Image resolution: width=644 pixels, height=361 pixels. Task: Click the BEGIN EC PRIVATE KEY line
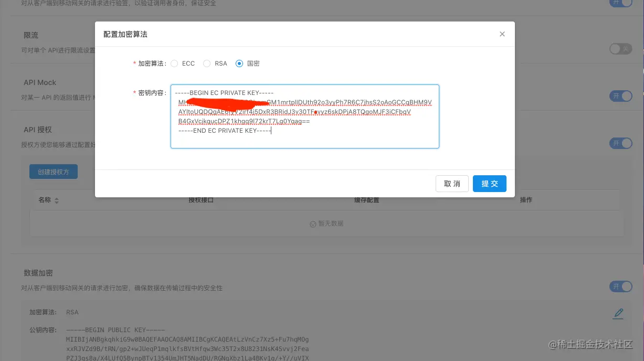point(225,93)
